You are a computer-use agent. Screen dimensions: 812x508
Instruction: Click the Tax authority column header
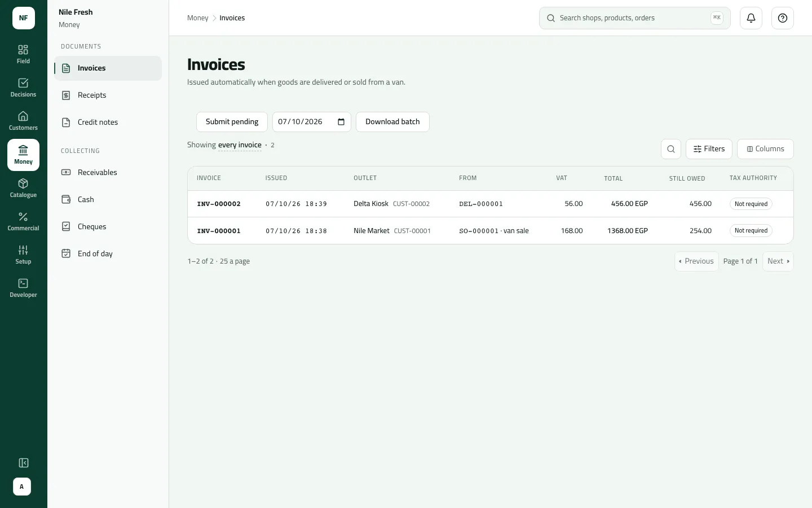[753, 178]
